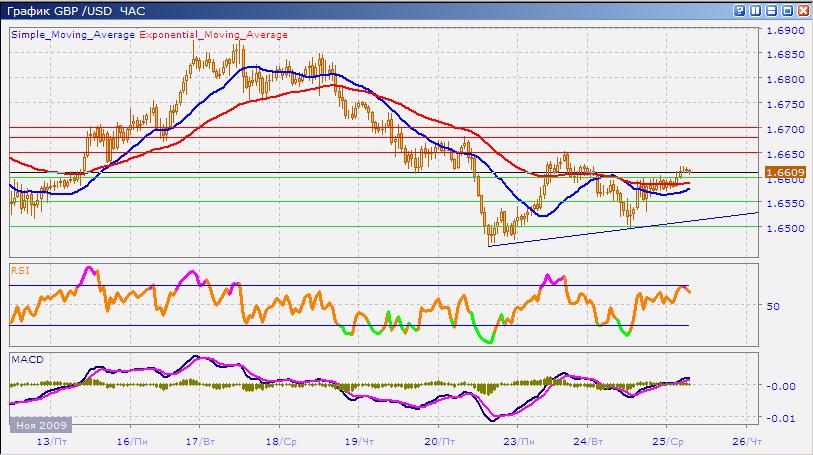Close the GBP/USD chart window
The width and height of the screenshot is (813, 455).
pyautogui.click(x=803, y=10)
